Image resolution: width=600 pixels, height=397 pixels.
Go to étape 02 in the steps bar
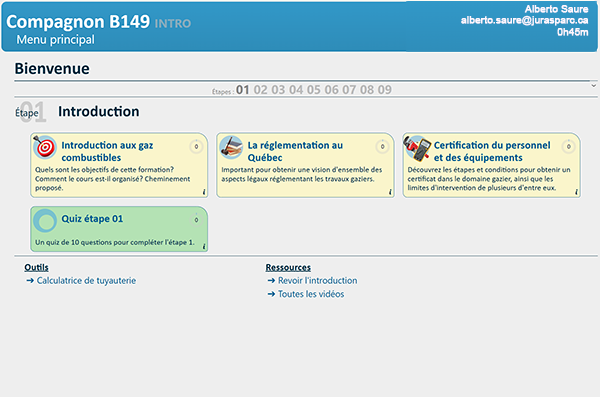(x=261, y=90)
